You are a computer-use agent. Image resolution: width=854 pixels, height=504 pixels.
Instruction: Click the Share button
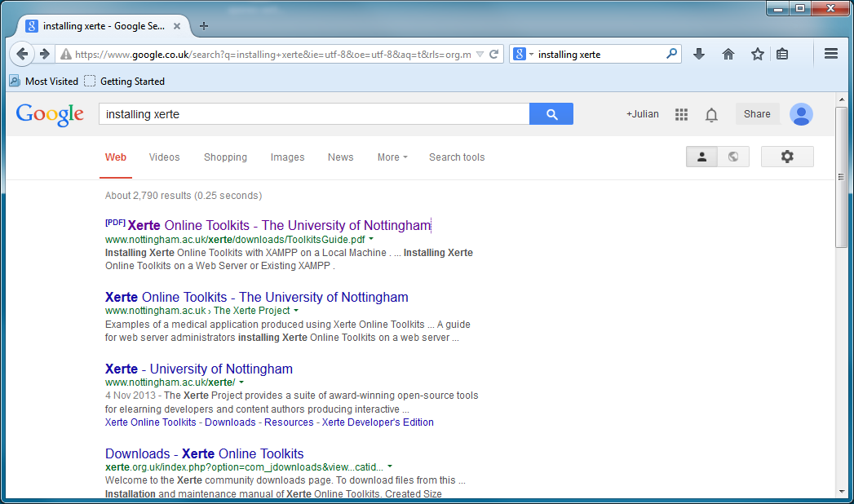point(757,113)
